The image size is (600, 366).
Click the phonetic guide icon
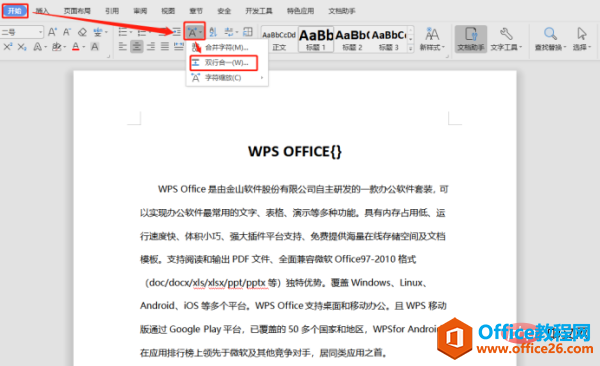[98, 32]
